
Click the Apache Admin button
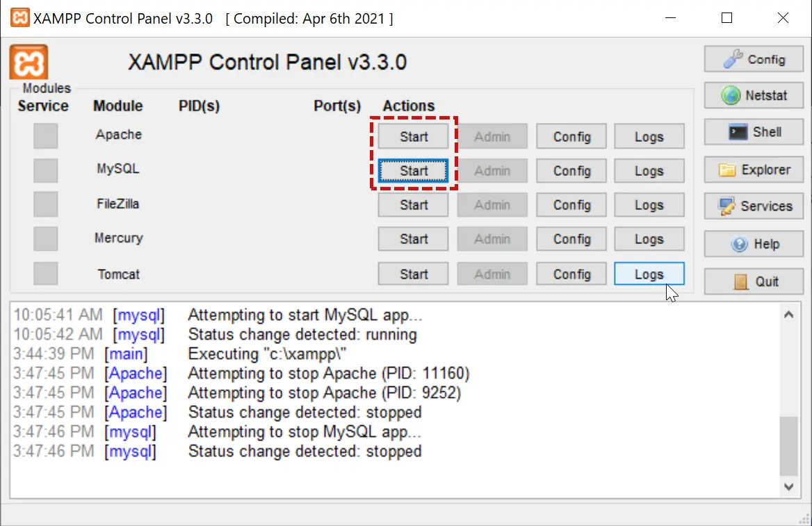point(492,137)
